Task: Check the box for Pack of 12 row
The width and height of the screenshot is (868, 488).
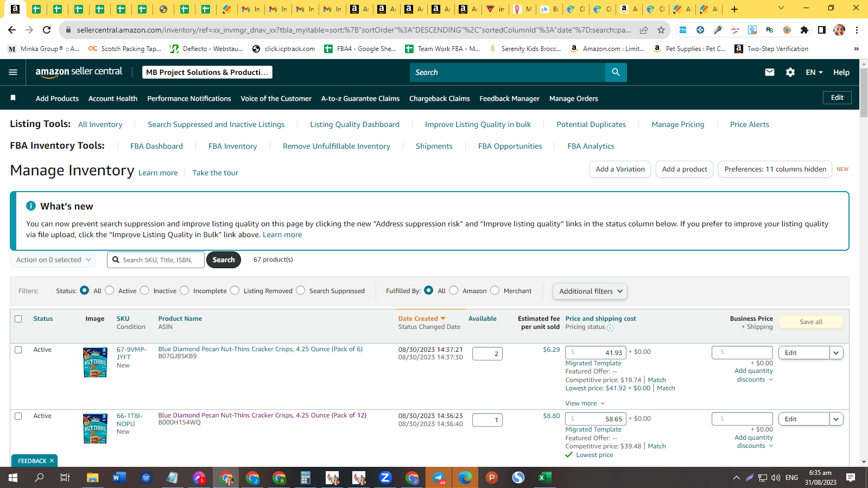Action: point(18,416)
